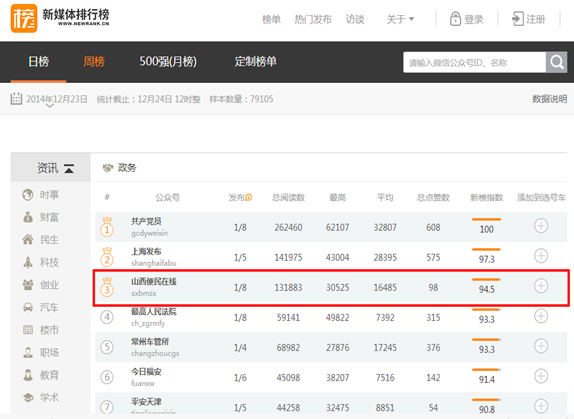This screenshot has height=419, width=574.
Task: Select the 创业 people icon
Action: (28, 285)
